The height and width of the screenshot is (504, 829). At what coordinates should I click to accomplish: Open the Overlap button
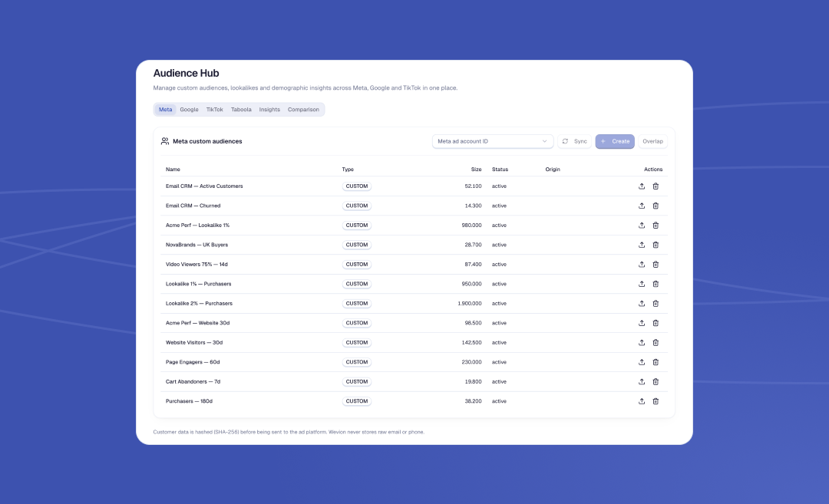(x=652, y=141)
